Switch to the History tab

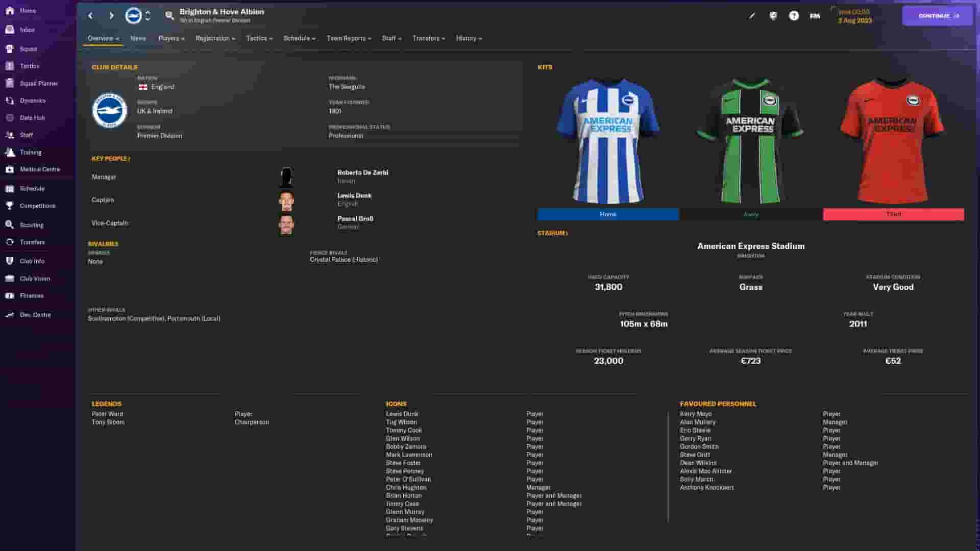[468, 38]
